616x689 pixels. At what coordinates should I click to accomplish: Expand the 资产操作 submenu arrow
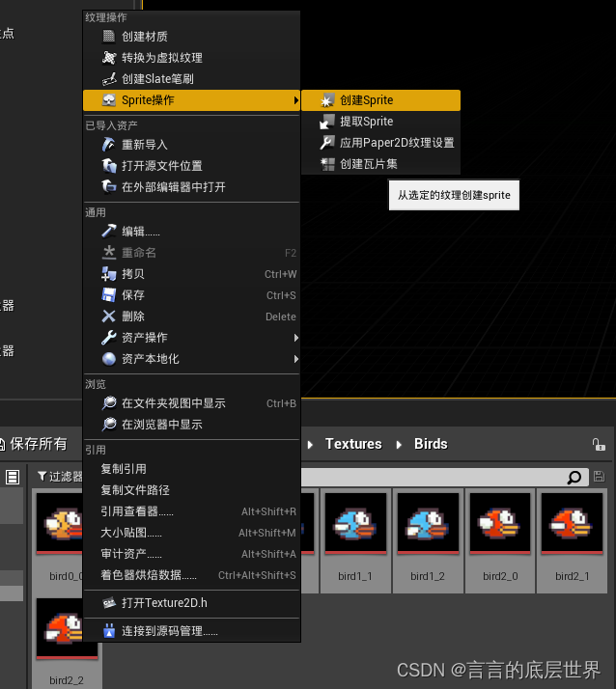coord(296,338)
